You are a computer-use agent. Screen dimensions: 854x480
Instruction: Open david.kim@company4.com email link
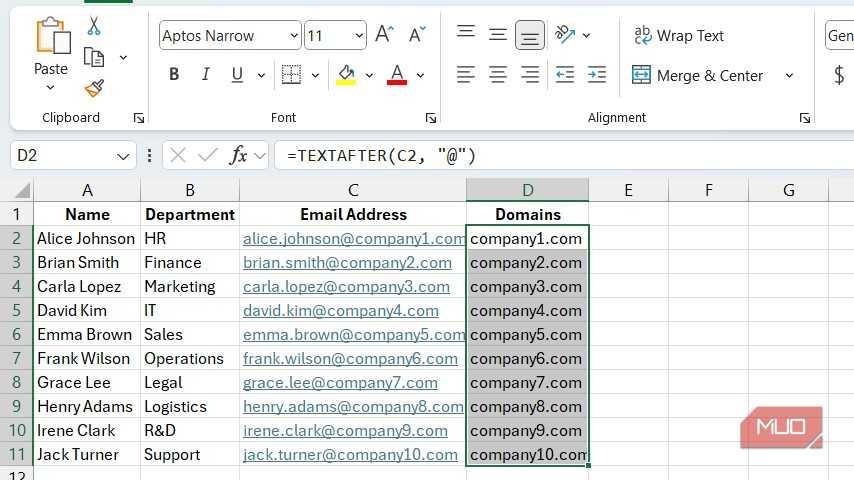tap(340, 311)
